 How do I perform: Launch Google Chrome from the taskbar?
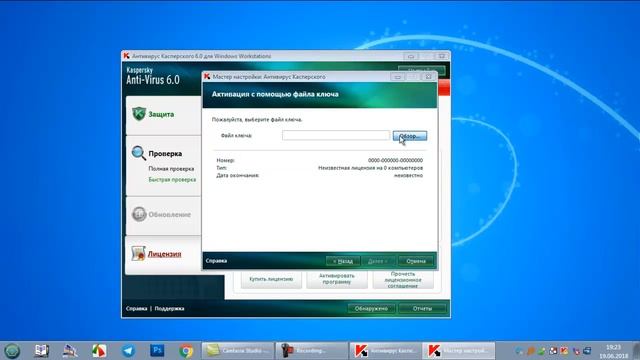(x=186, y=351)
